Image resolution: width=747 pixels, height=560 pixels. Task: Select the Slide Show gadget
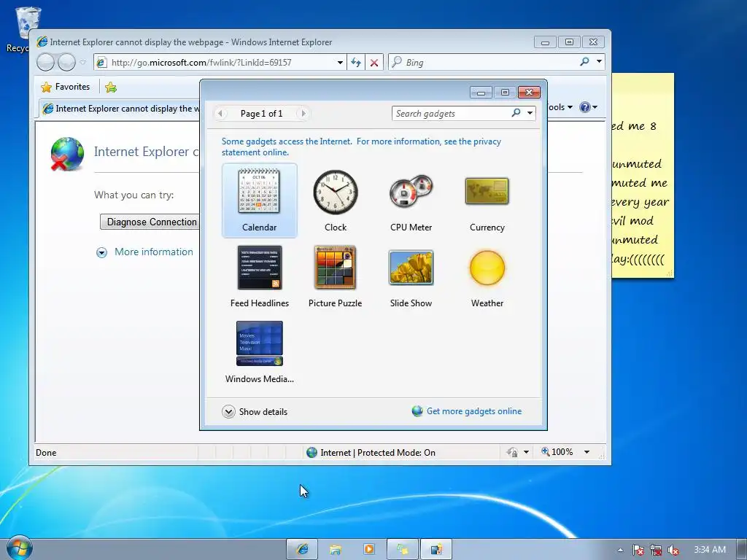(x=411, y=276)
